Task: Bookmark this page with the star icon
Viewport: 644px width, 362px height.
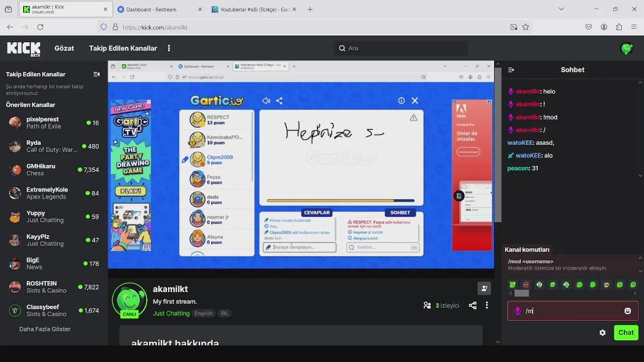Action: click(526, 27)
